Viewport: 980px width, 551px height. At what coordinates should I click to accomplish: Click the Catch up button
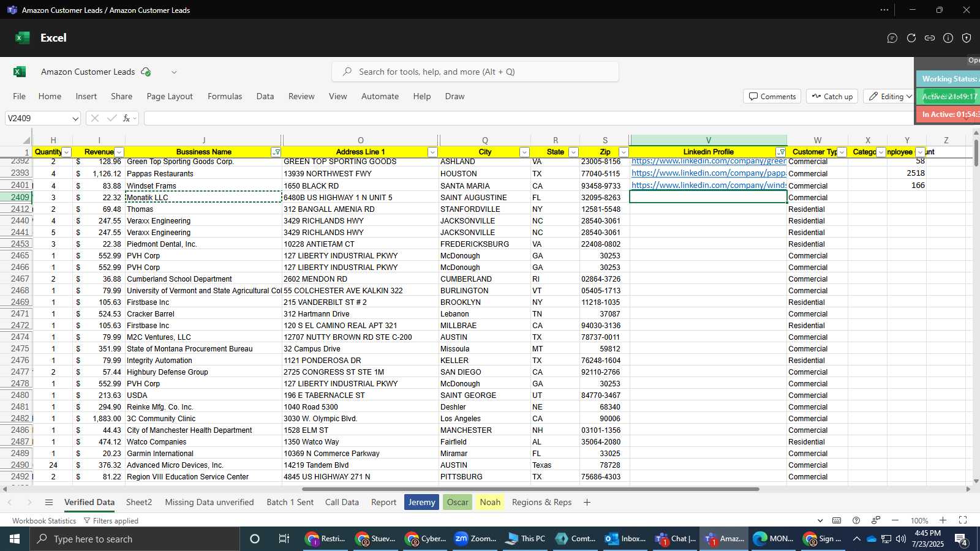point(832,96)
